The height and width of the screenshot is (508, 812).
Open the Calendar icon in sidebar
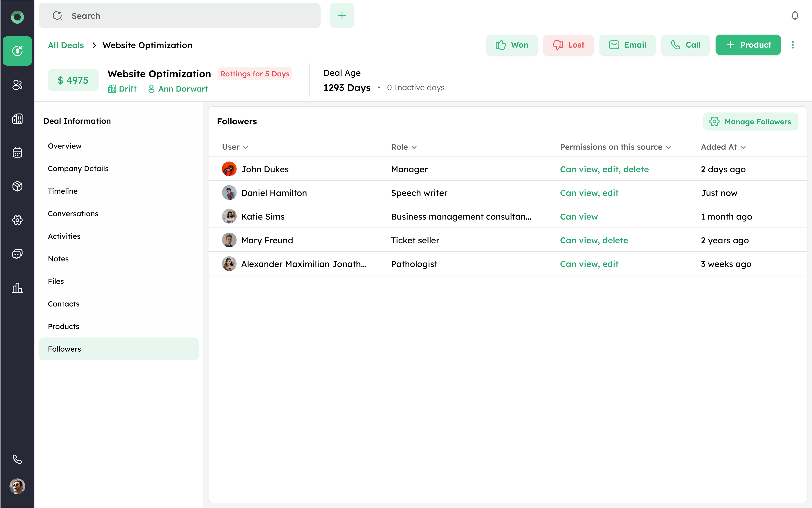point(17,152)
